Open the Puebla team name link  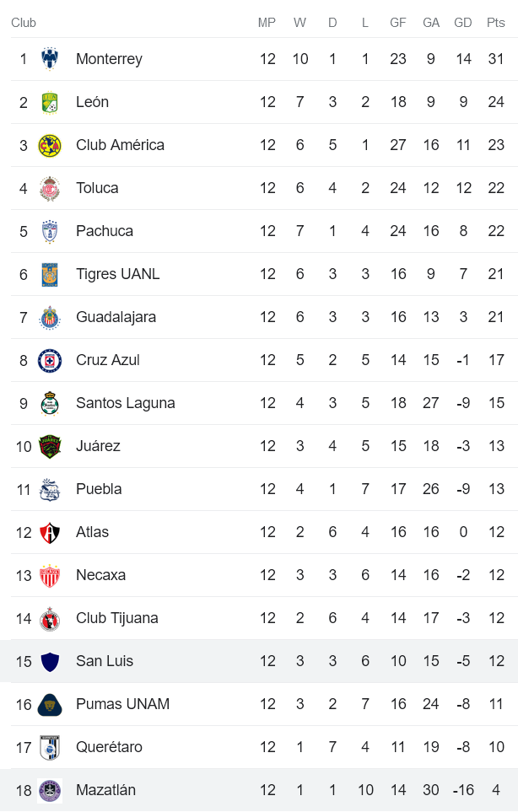click(x=99, y=489)
